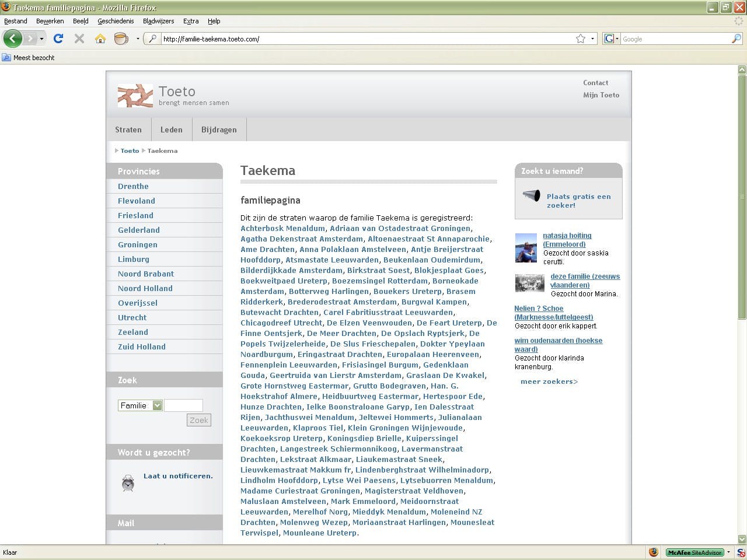
Task: Open the address bar history dropdown
Action: [592, 38]
